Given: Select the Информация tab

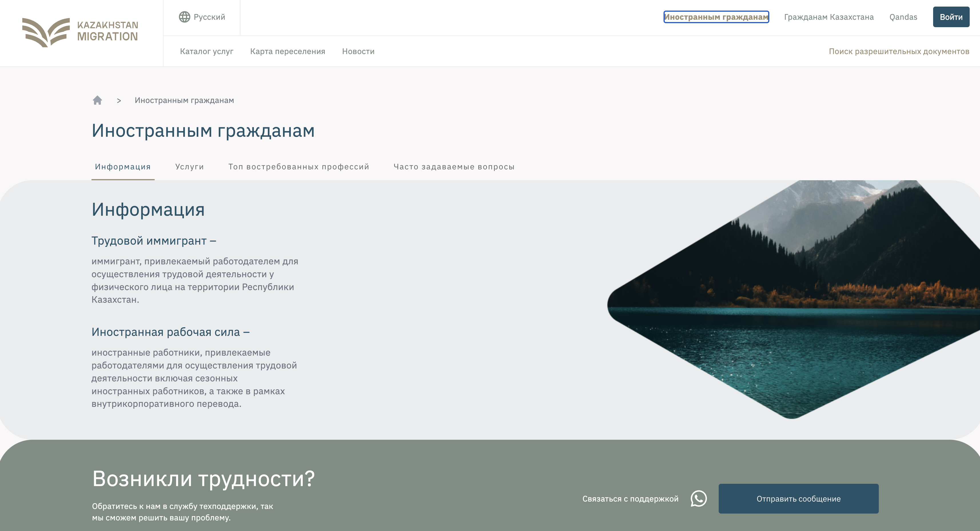Looking at the screenshot, I should 123,167.
